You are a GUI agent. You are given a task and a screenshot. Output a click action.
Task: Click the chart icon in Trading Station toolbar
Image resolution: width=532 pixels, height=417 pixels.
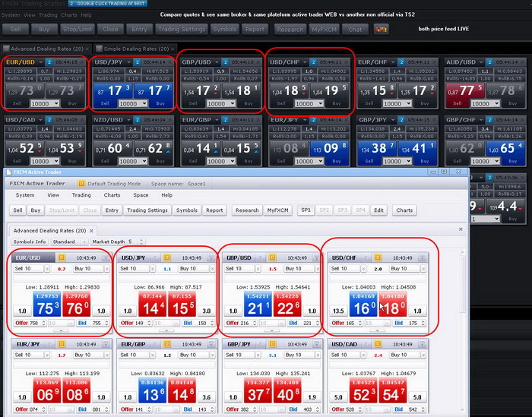(x=381, y=29)
